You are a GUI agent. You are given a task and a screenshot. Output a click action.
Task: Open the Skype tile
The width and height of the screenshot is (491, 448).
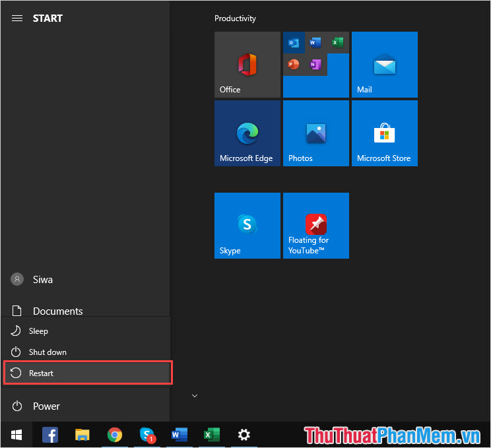click(247, 226)
